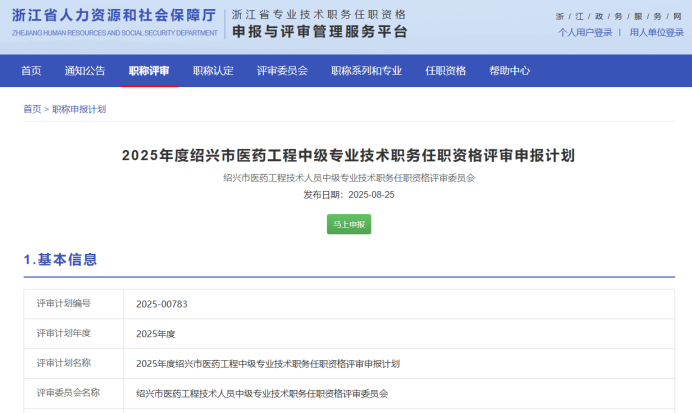692x413 pixels.
Task: Navigate to 评审委员会 in the nav bar
Action: tap(282, 71)
